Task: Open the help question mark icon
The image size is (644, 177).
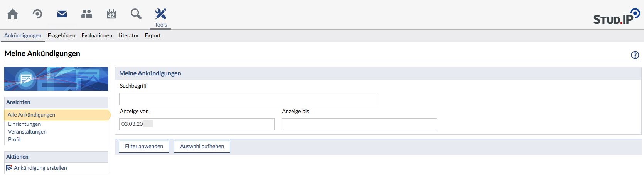Action: point(635,55)
